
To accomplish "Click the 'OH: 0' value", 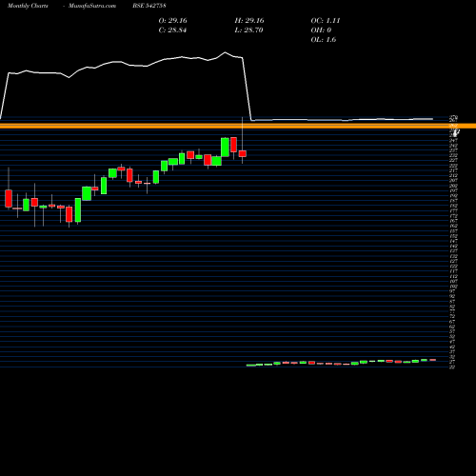I will [x=321, y=30].
